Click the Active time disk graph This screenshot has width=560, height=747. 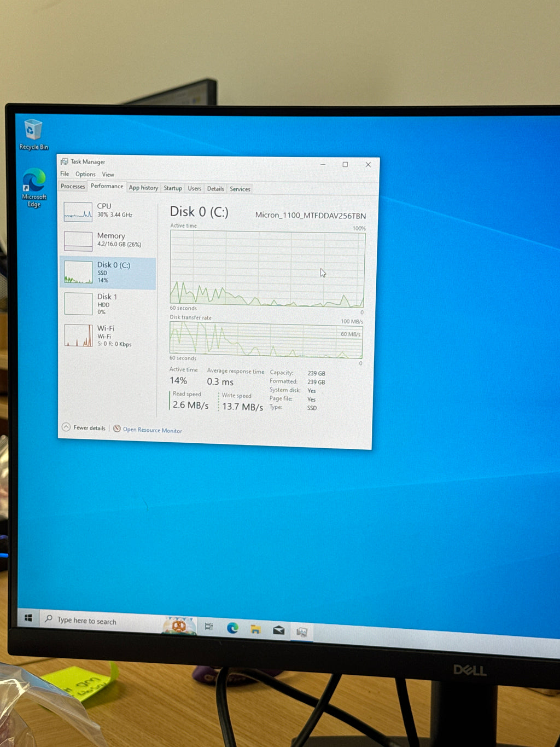[267, 268]
